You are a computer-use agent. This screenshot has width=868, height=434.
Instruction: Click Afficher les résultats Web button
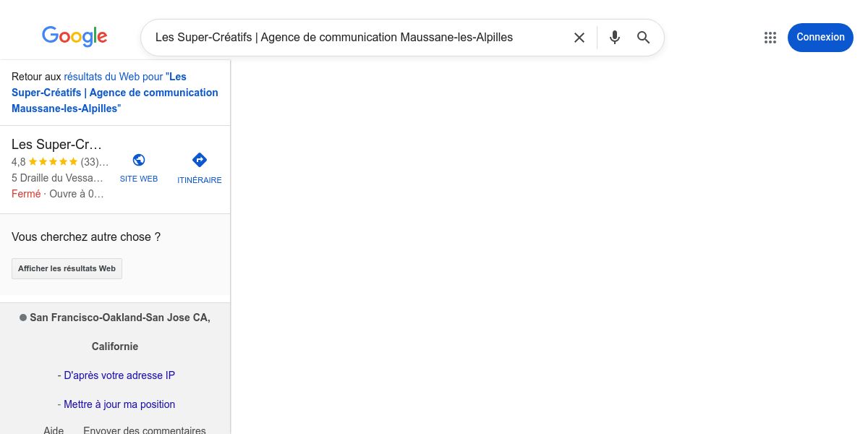[x=67, y=268]
